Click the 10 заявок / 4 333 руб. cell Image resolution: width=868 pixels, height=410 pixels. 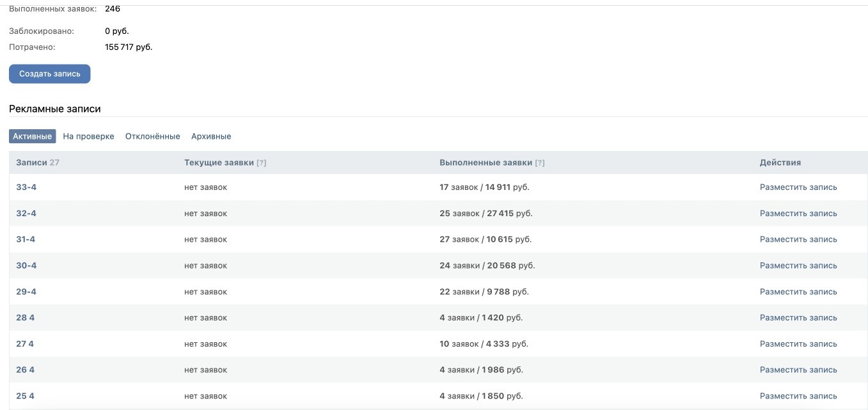point(484,344)
